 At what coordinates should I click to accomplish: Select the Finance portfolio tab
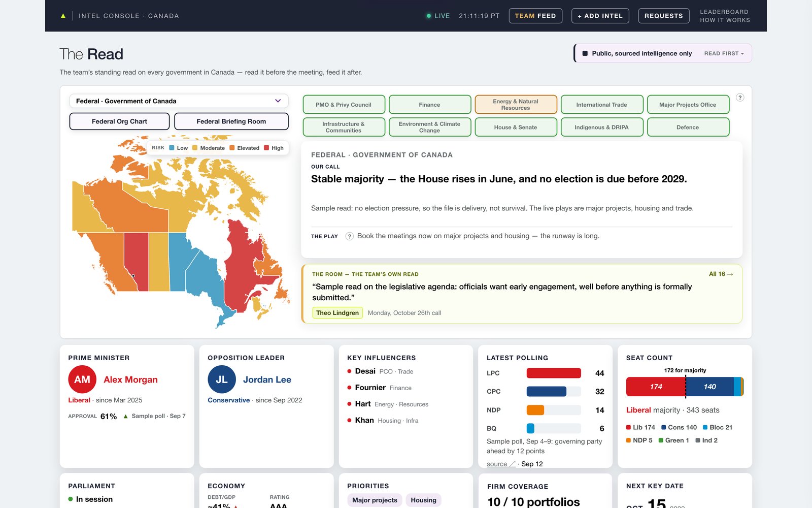pos(430,105)
